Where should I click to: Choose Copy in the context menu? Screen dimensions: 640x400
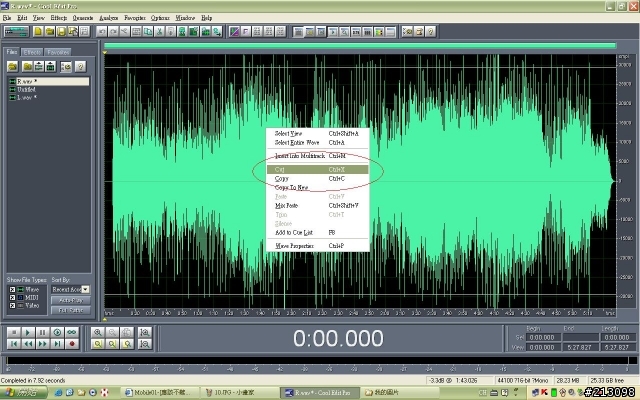coord(318,178)
